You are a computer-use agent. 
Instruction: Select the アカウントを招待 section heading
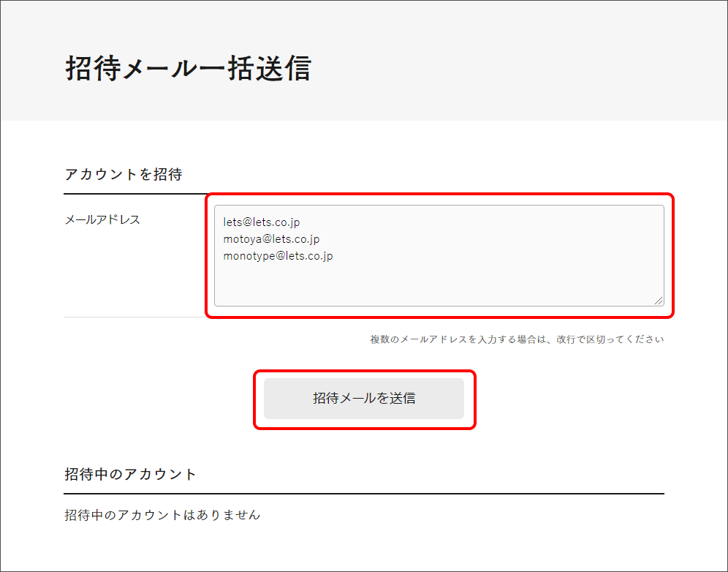click(x=123, y=174)
